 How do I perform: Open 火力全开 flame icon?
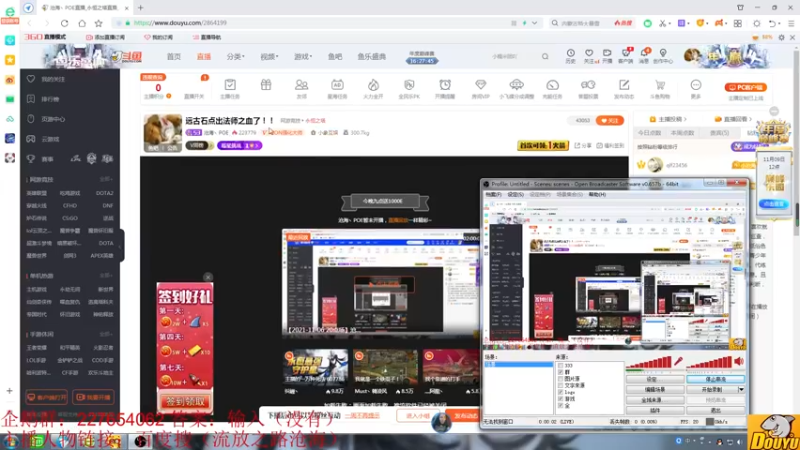click(373, 85)
